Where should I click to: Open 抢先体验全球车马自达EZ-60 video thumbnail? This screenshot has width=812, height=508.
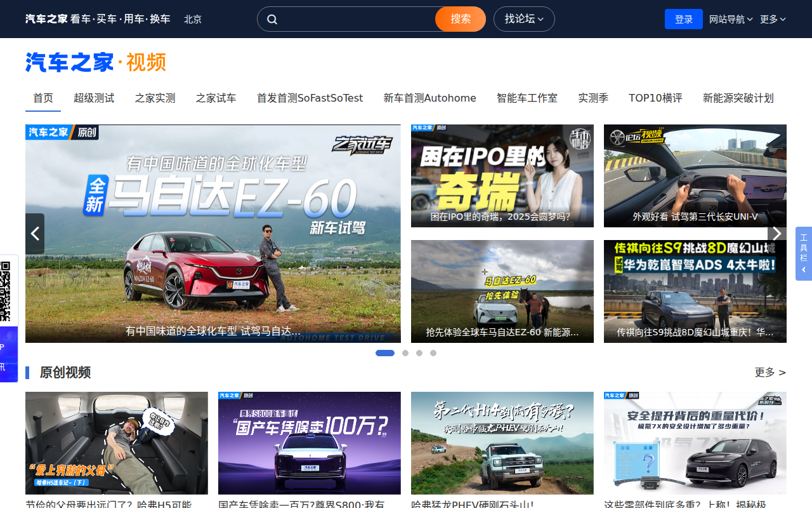click(502, 291)
